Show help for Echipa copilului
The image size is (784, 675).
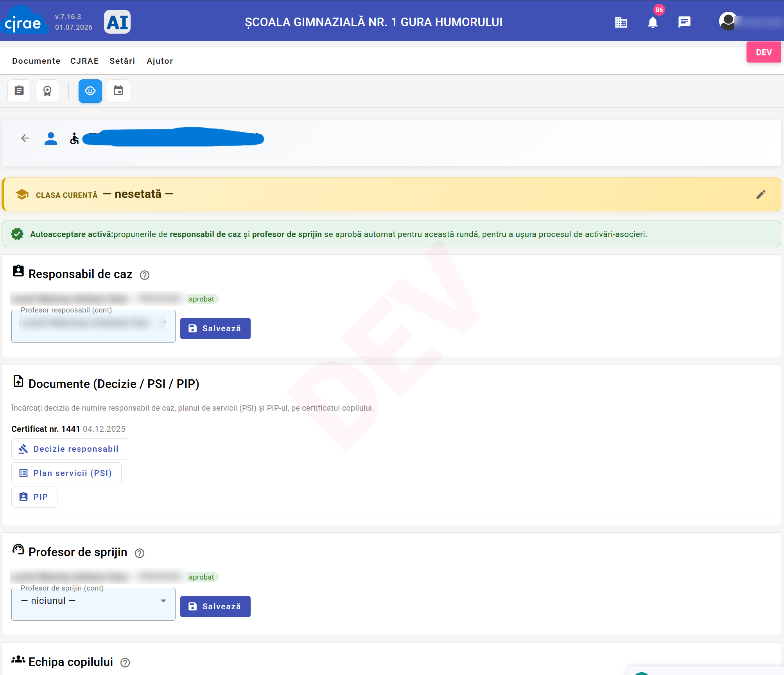[x=125, y=663]
